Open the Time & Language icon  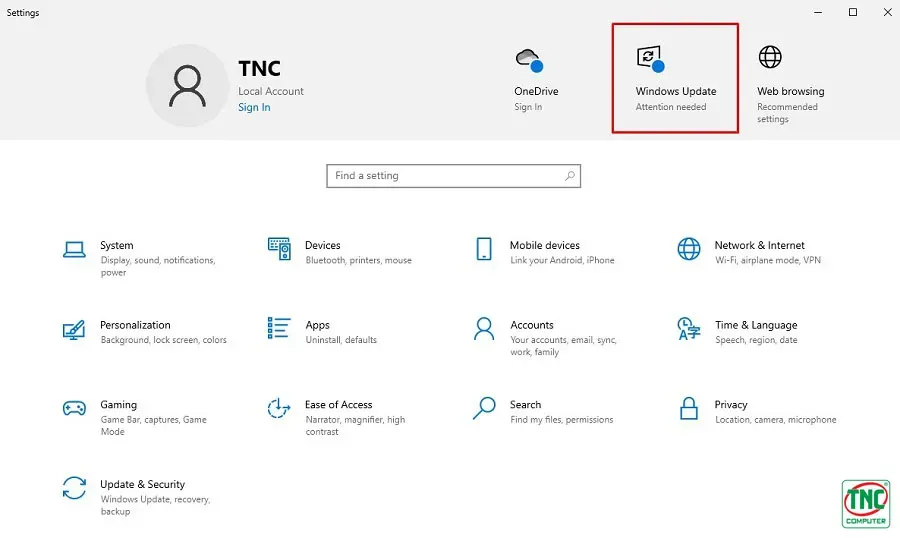pyautogui.click(x=689, y=328)
